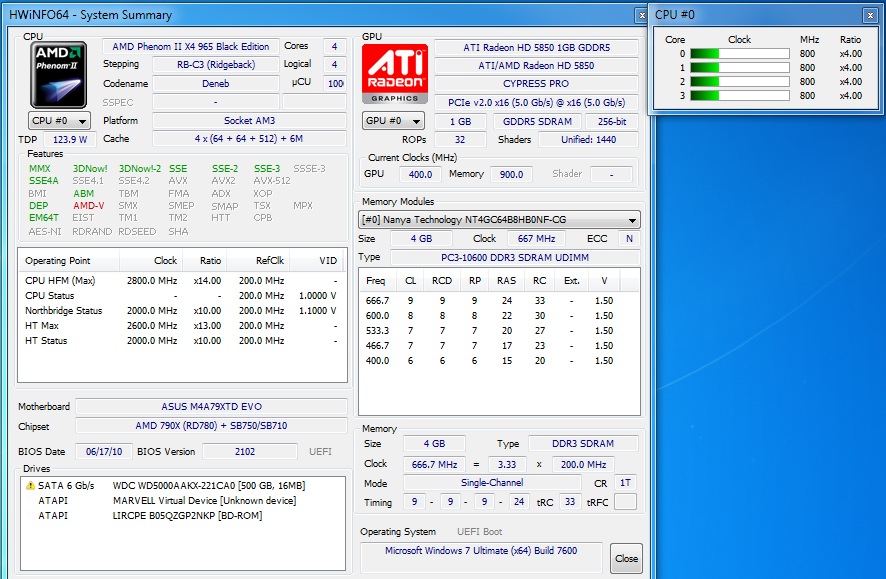Open the GPU #0 selector dropdown
This screenshot has width=886, height=579.
[393, 120]
